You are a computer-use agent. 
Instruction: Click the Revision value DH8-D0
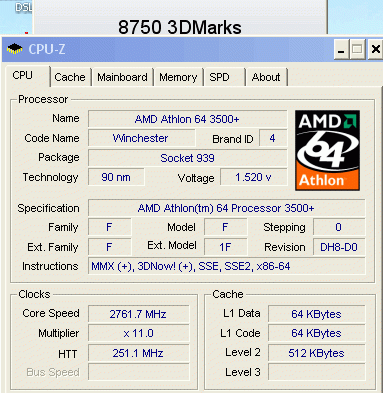339,247
